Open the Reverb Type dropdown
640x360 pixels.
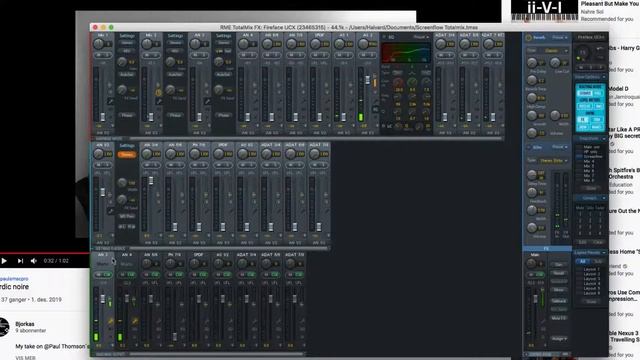(x=554, y=51)
